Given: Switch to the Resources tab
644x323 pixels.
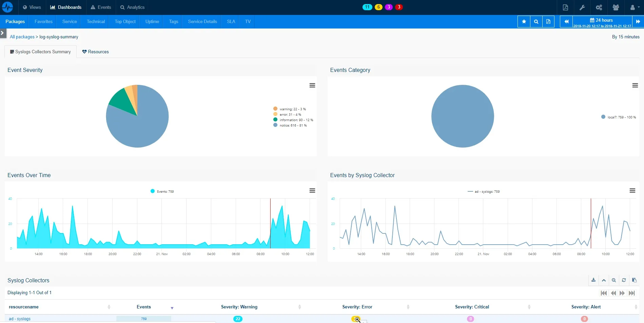Looking at the screenshot, I should (95, 52).
